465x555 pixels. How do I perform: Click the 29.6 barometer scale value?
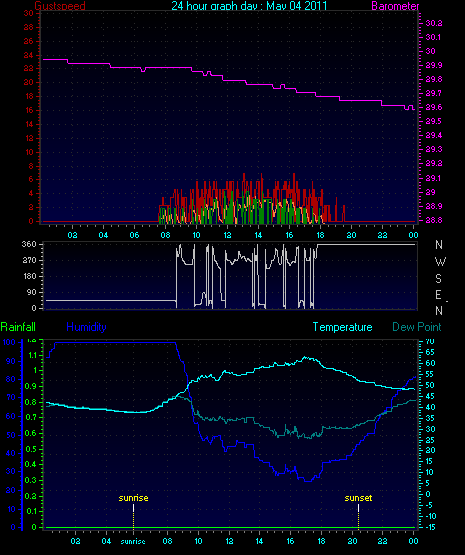[434, 107]
